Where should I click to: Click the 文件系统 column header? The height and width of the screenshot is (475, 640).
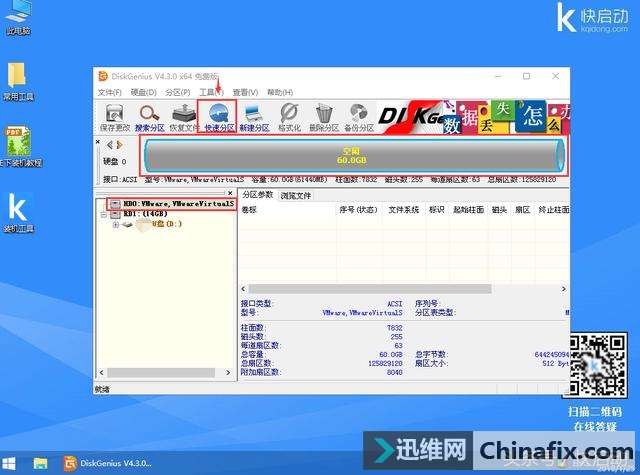point(404,210)
